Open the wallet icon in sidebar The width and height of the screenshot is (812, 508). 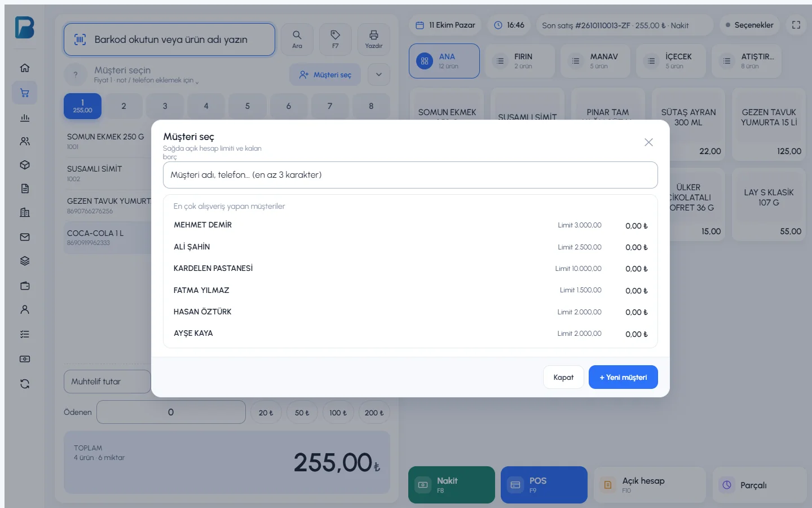25,286
